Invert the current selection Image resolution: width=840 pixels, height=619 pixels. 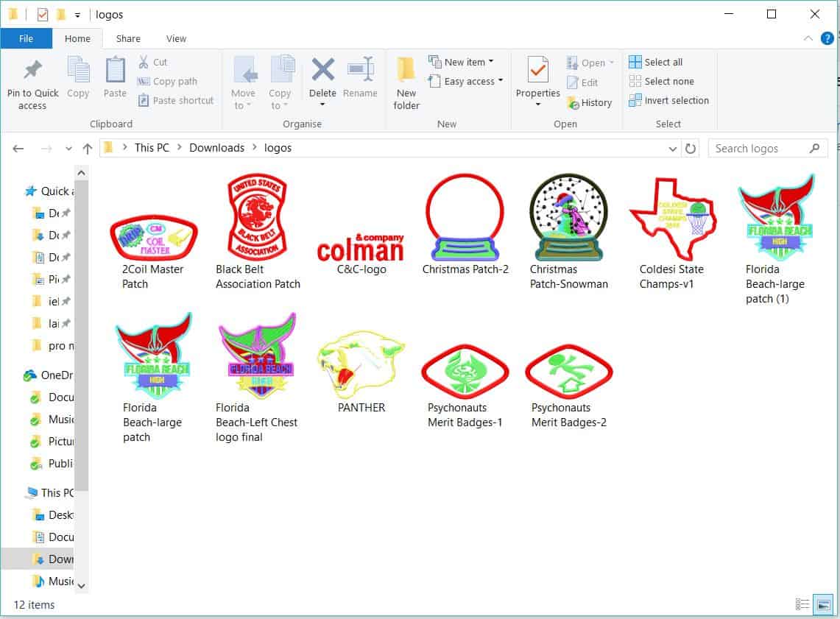[x=669, y=101]
